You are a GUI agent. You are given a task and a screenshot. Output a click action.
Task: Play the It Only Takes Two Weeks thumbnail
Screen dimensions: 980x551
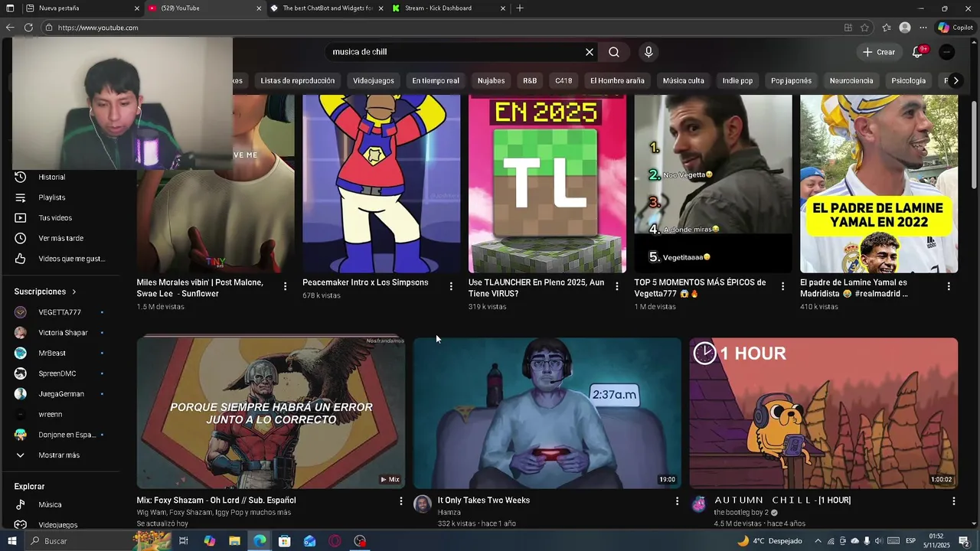tap(547, 413)
